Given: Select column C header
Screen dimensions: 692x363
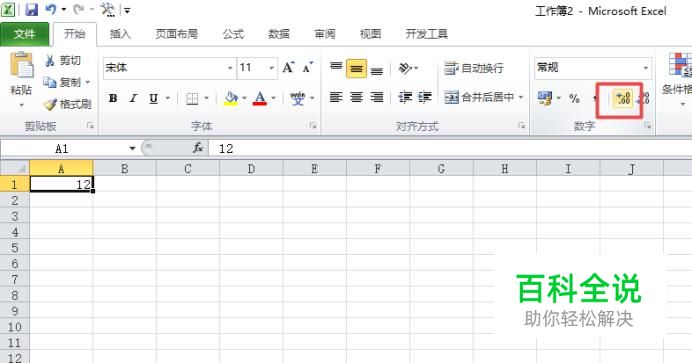Looking at the screenshot, I should pos(188,169).
